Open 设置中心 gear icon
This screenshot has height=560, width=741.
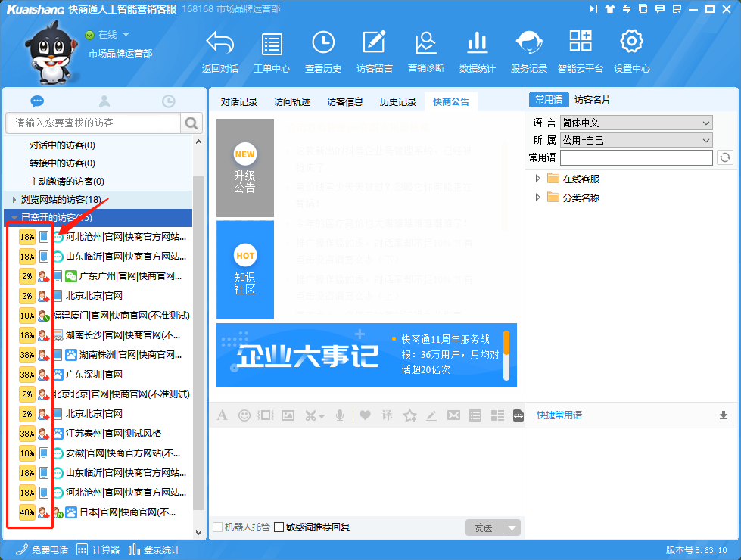(632, 52)
